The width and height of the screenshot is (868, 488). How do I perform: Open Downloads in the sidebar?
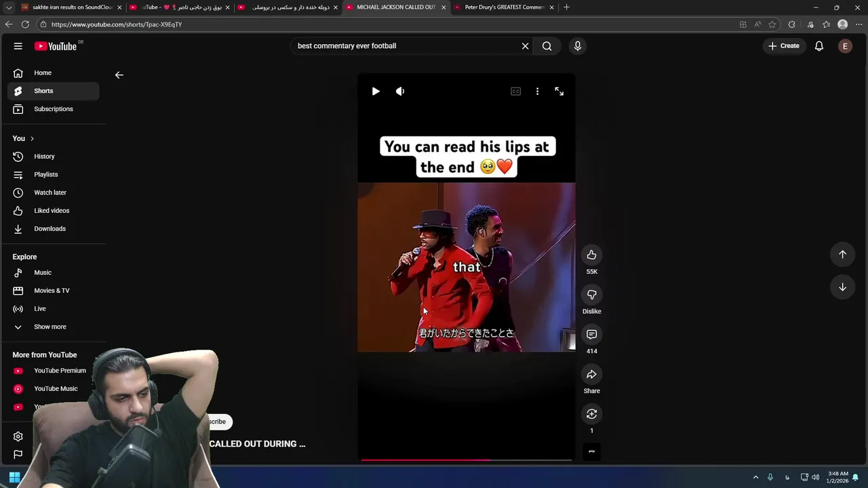(53, 229)
